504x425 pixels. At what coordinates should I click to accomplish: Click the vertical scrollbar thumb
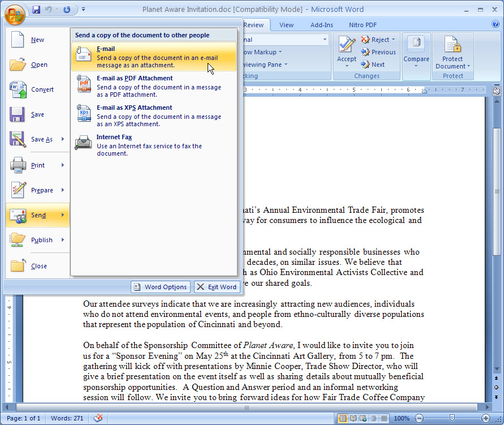497,192
